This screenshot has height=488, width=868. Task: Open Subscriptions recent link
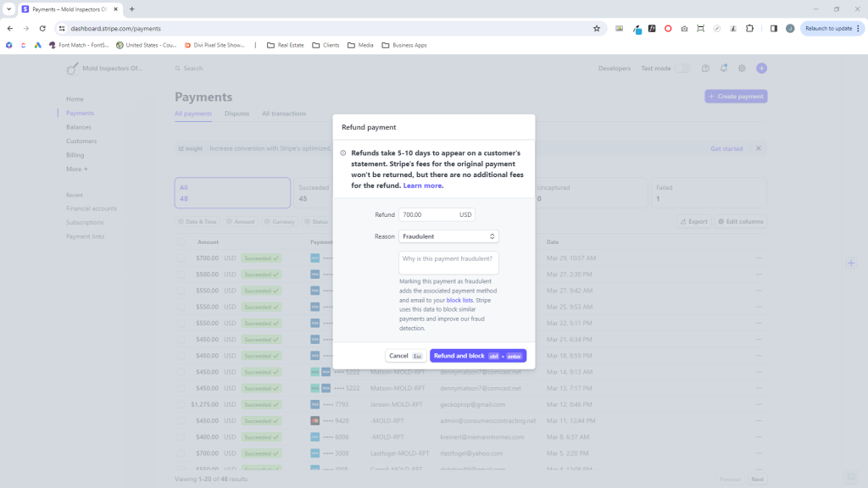[x=85, y=223]
